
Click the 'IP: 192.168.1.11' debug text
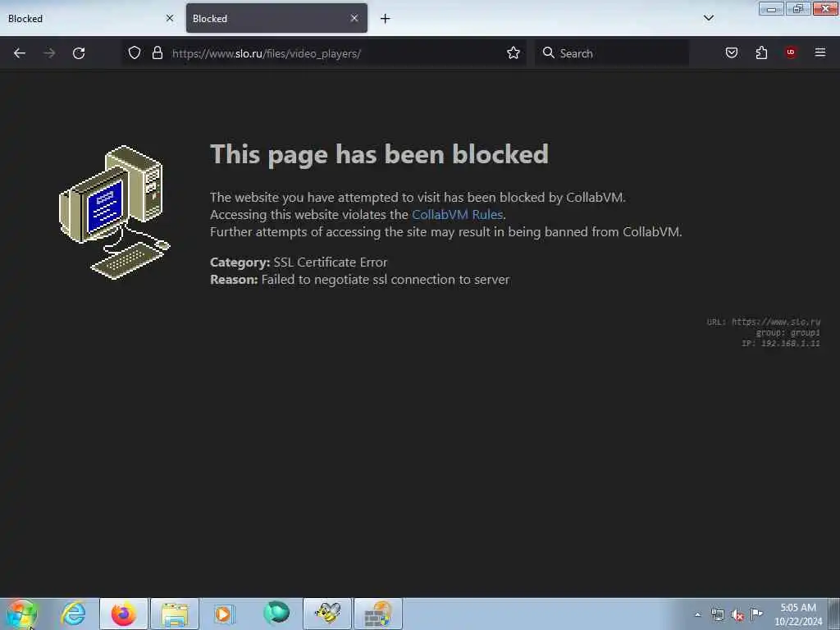tap(781, 344)
